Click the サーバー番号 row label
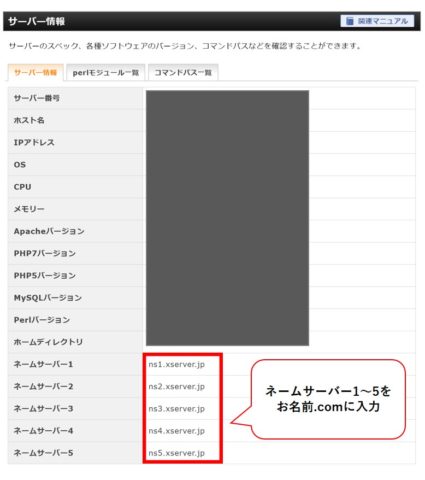 click(x=37, y=98)
